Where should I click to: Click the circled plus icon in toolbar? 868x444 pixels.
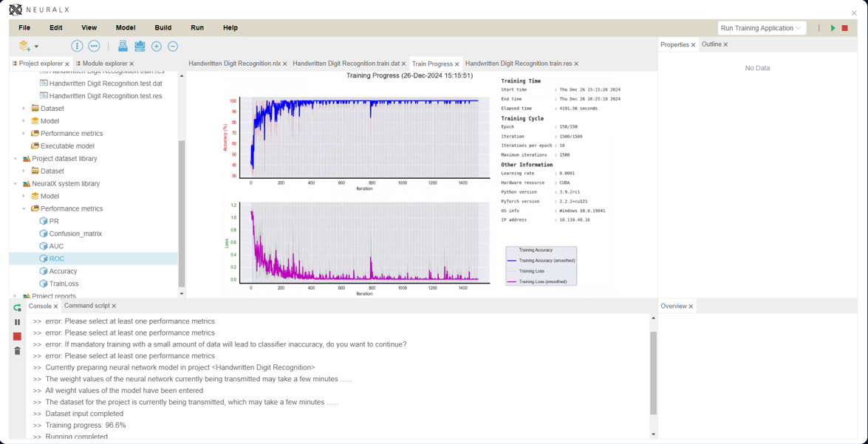[157, 47]
